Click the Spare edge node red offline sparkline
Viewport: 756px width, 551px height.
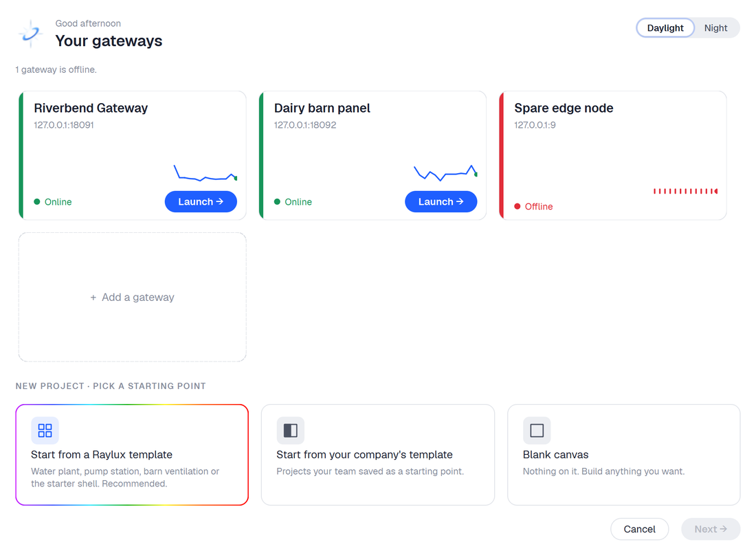coord(685,192)
